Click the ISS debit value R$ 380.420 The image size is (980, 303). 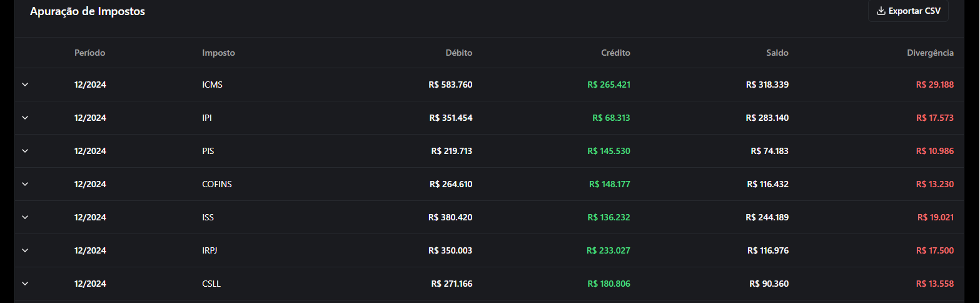[x=450, y=217]
